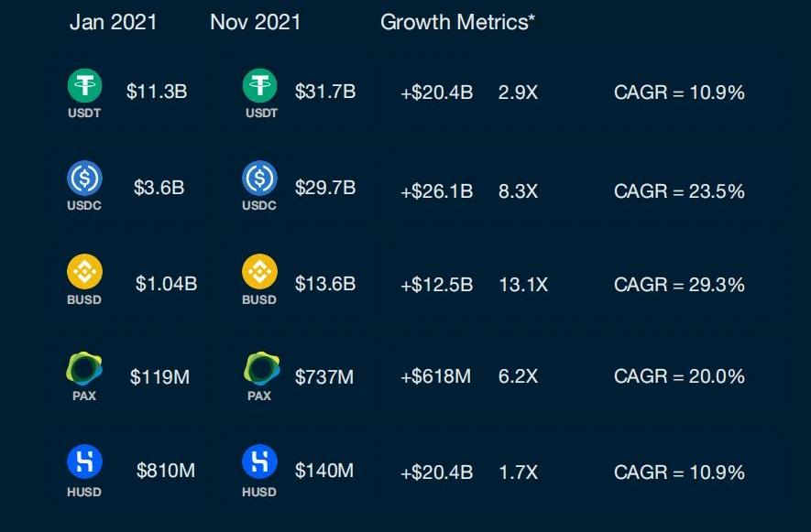
Task: Select the USDC coin icon under Jan 2021
Action: click(x=84, y=179)
